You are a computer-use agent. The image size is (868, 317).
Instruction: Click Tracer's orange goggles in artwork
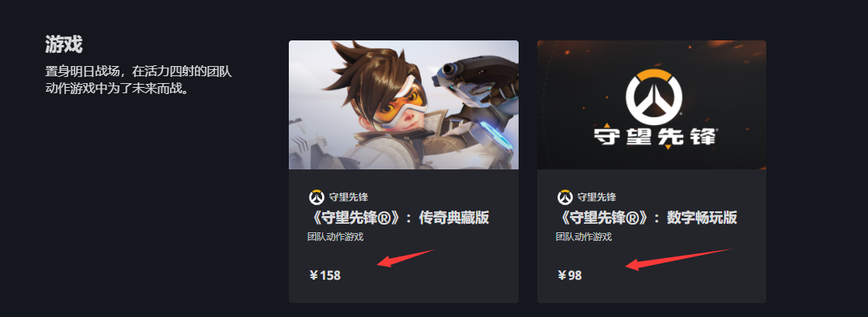[x=401, y=103]
